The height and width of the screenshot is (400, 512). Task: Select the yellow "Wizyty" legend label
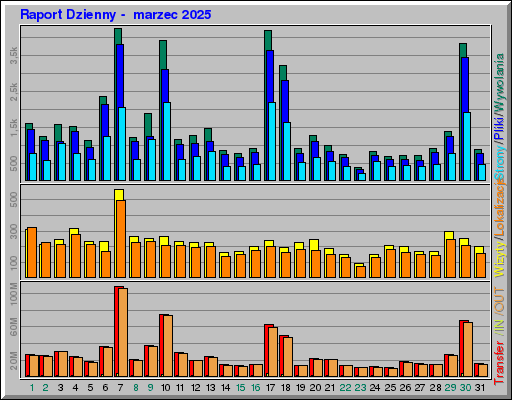pyautogui.click(x=500, y=258)
